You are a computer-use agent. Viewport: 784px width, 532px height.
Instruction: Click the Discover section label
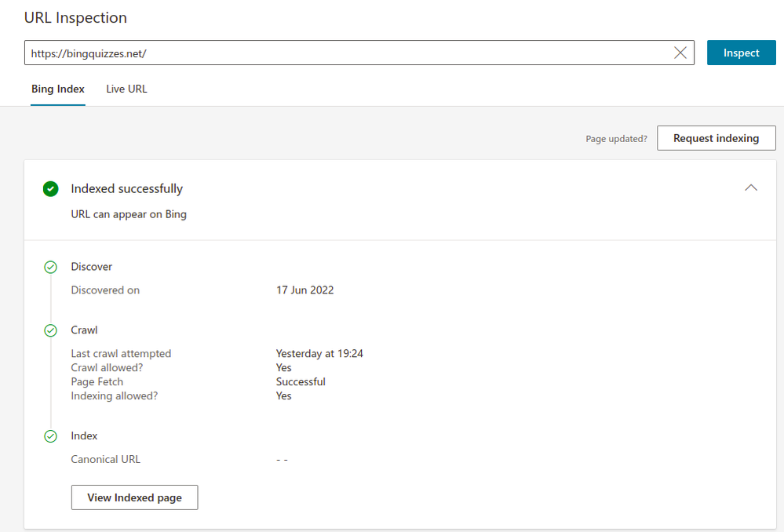point(92,267)
